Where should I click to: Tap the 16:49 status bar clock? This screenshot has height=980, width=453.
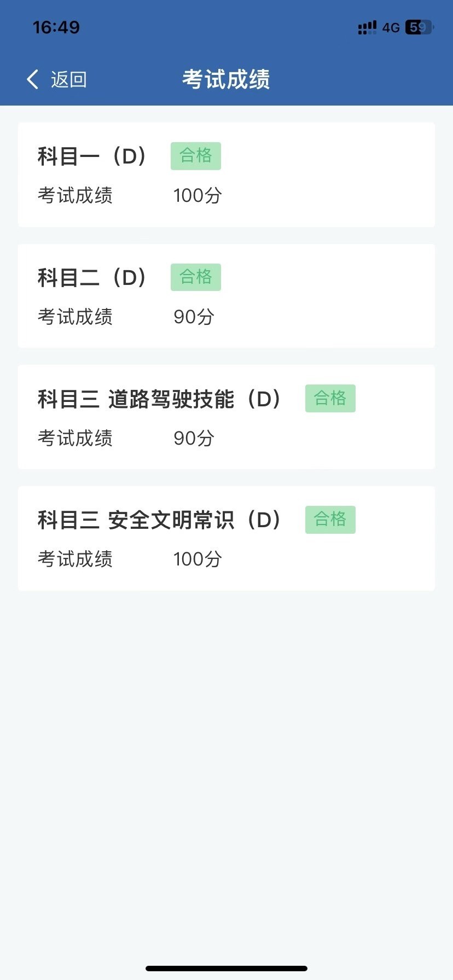[56, 27]
